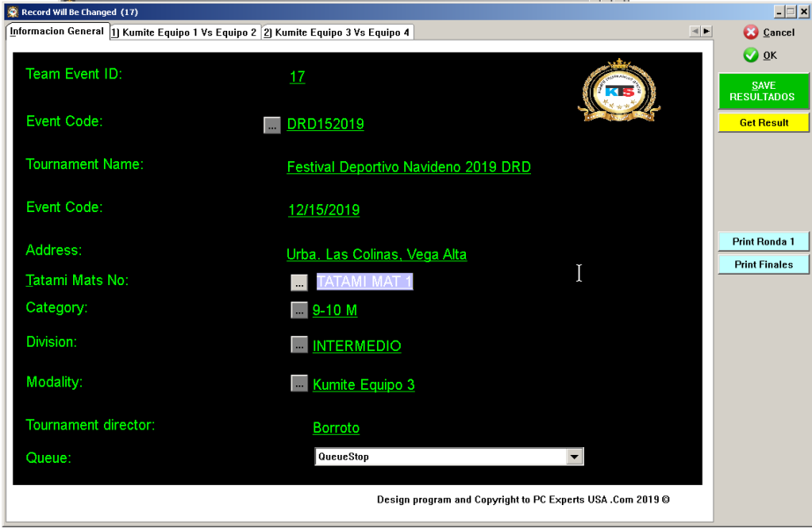Open the Division lookup ellipsis button
The width and height of the screenshot is (812, 528).
[x=299, y=345]
